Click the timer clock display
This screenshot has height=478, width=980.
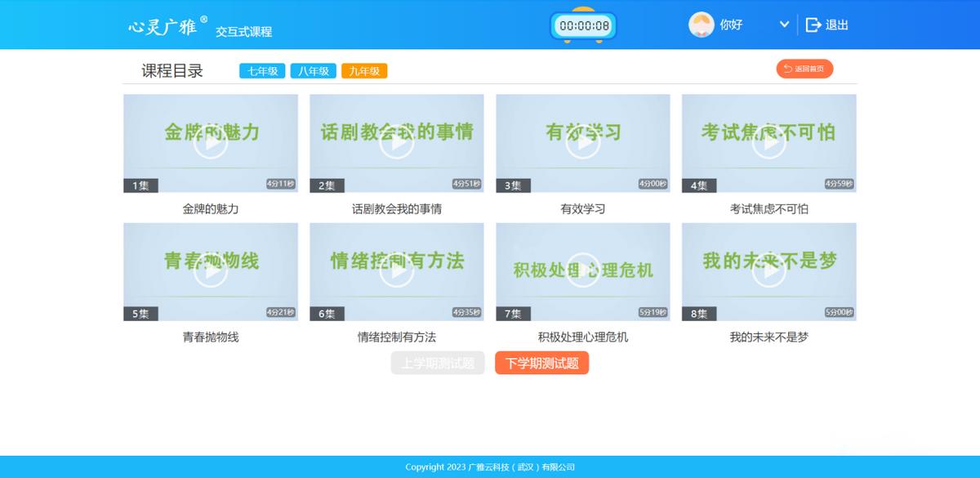[583, 26]
